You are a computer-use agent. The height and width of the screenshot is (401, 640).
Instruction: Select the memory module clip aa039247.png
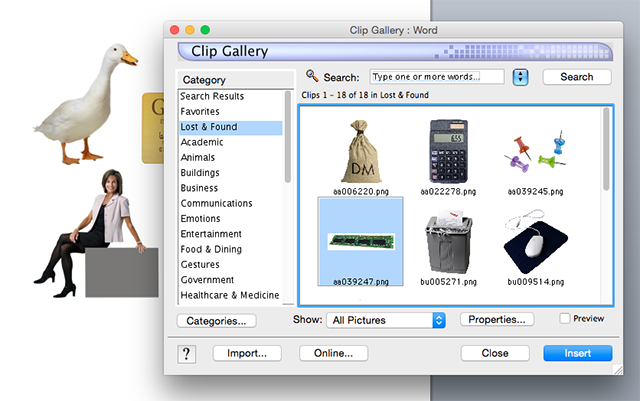(x=361, y=241)
